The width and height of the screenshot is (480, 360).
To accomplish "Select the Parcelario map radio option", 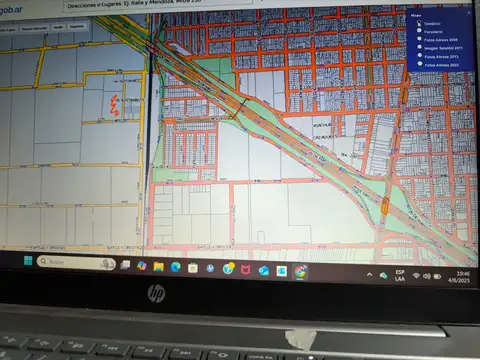I will coord(419,31).
